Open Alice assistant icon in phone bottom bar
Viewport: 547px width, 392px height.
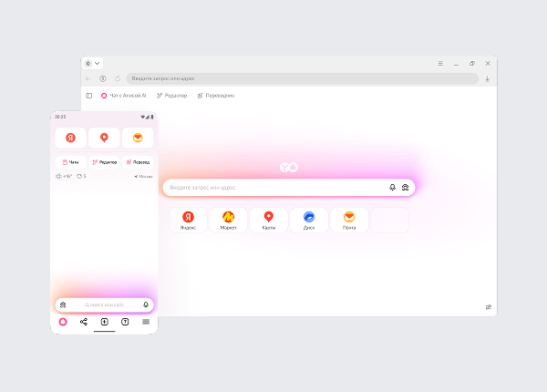point(63,322)
